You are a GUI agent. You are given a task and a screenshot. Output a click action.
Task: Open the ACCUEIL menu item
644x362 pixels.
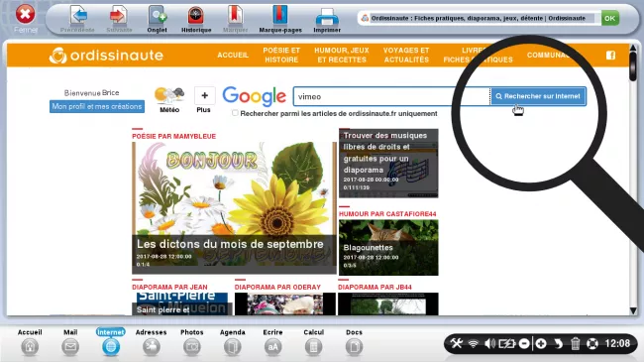coord(233,56)
